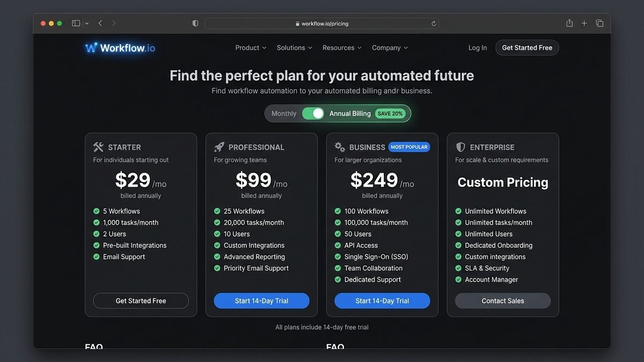Expand the Resources menu
This screenshot has height=362, width=644.
342,48
